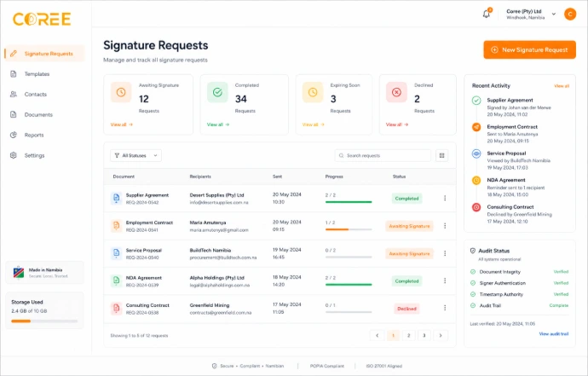This screenshot has height=376, width=588.
Task: Click the Search requests field
Action: 383,155
